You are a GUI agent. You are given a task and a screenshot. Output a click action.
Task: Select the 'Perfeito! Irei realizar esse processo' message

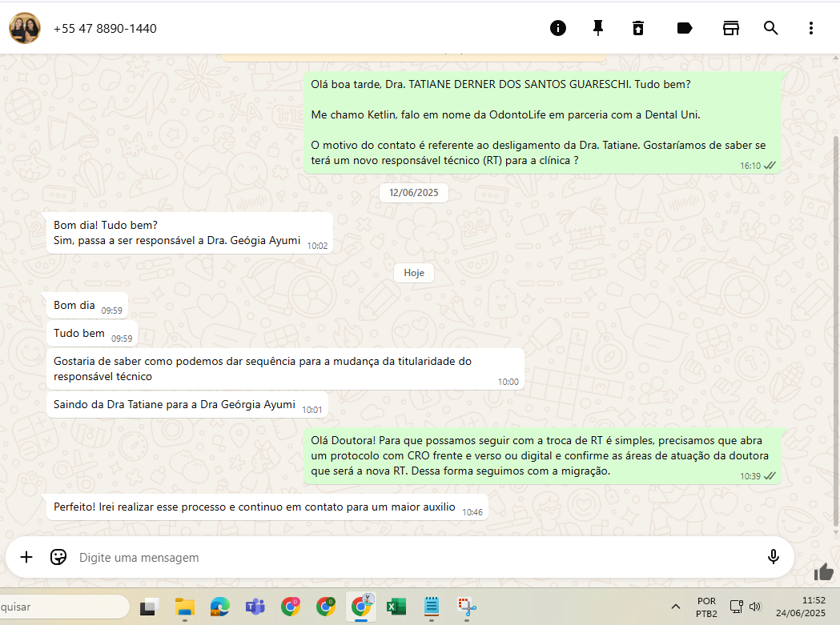click(267, 507)
